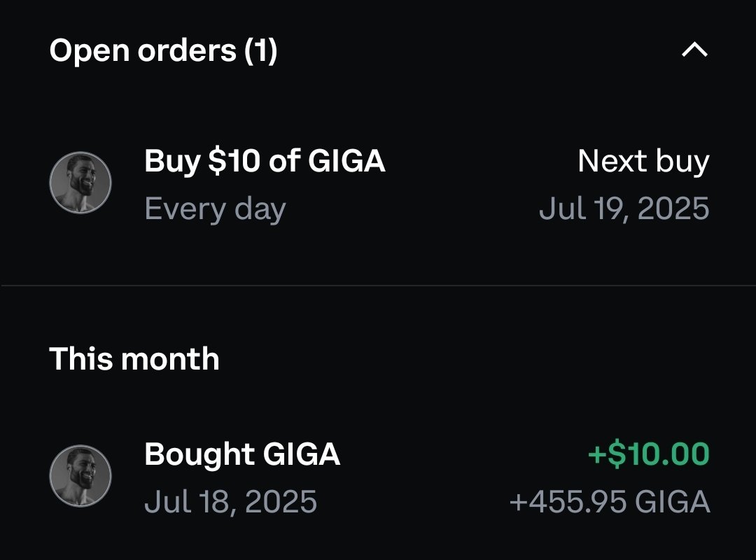Collapse the Open orders section using chevron
Viewport: 756px width, 560px height.
tap(695, 50)
